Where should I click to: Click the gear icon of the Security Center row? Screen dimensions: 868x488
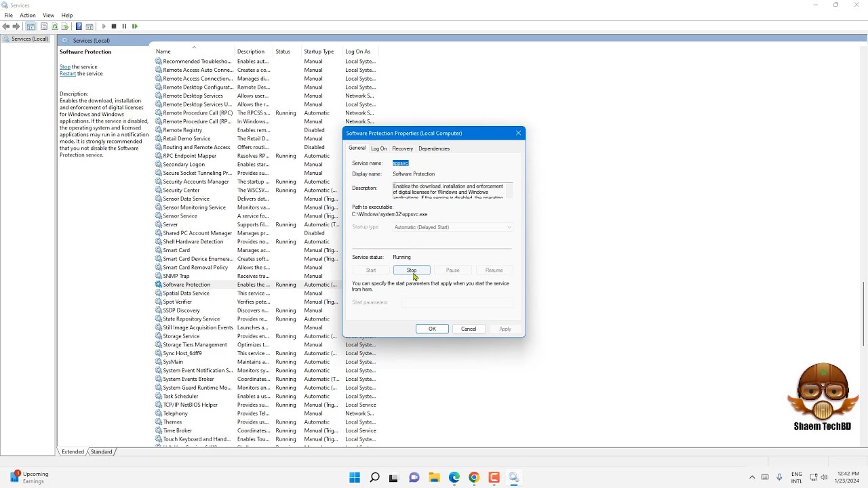tap(159, 190)
